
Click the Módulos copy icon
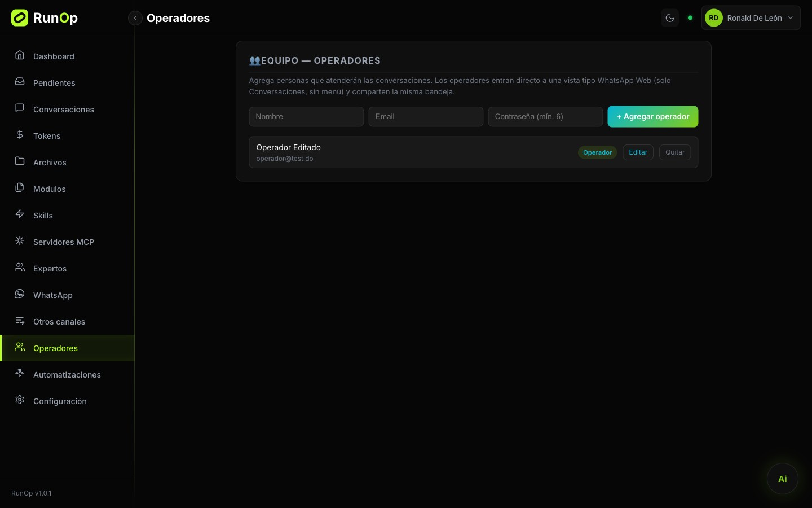point(20,188)
